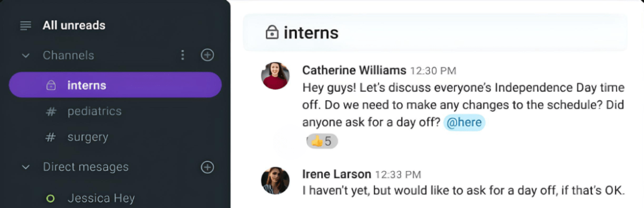Screen dimensions: 644x208
Task: Click Catherine Williams' avatar photo
Action: (275, 76)
